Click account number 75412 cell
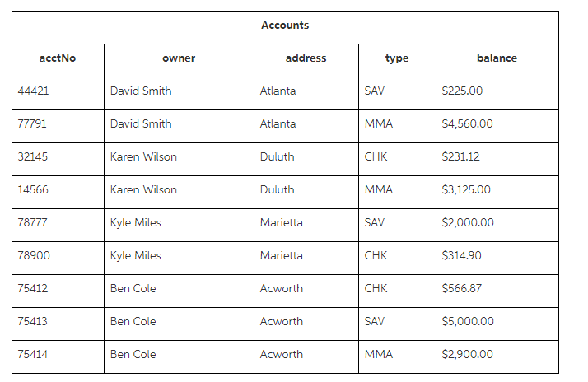Screen dimensions: 588x382 (33, 288)
